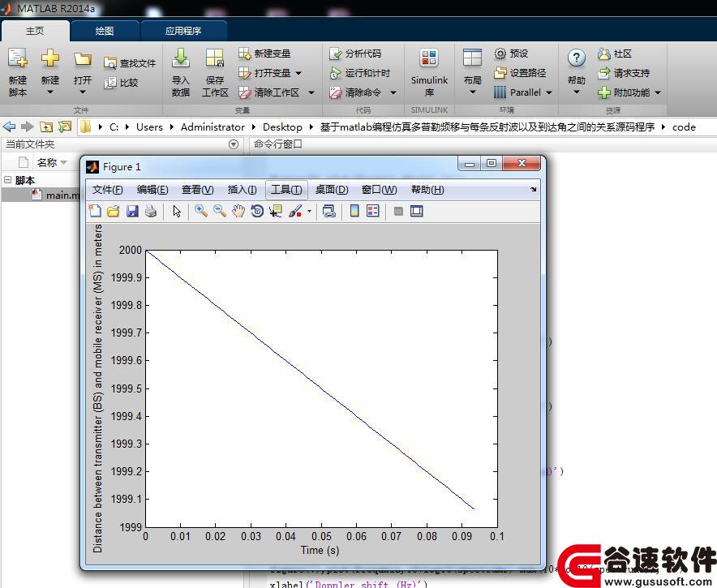Open the Simulink Library
The height and width of the screenshot is (588, 717).
pyautogui.click(x=429, y=72)
